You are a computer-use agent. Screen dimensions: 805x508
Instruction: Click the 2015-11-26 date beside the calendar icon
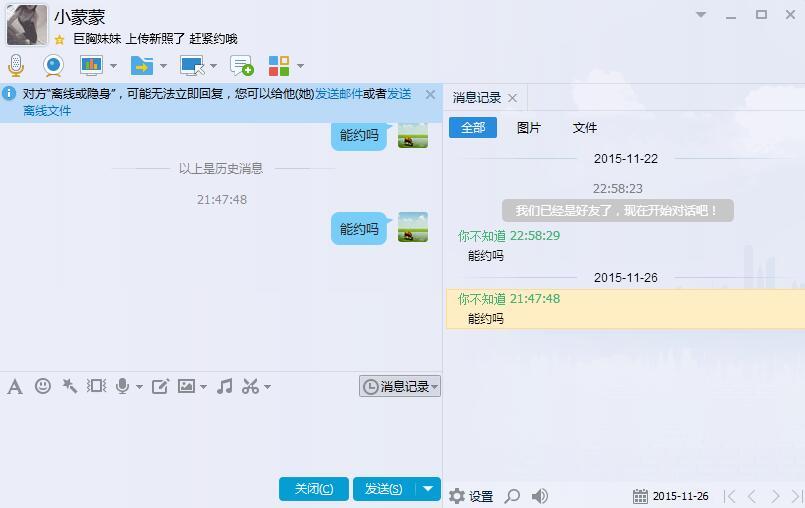680,496
